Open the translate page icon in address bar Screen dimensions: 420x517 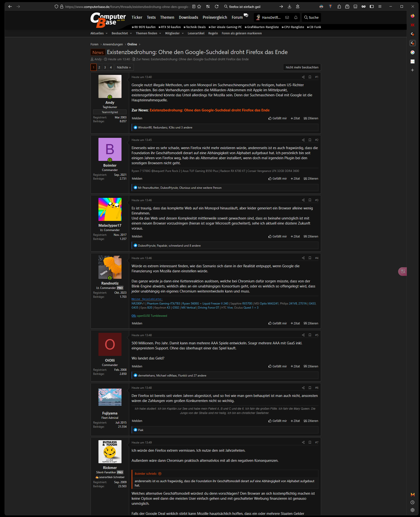click(208, 6)
